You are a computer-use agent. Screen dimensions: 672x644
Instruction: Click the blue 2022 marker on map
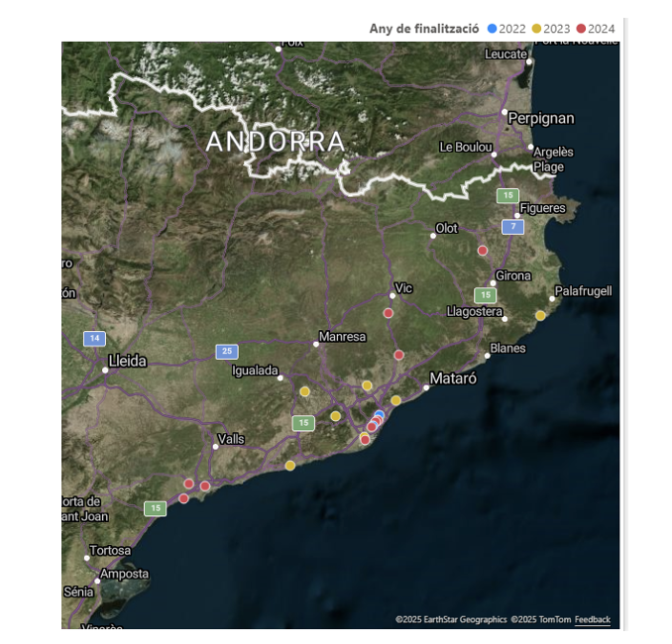[x=380, y=415]
